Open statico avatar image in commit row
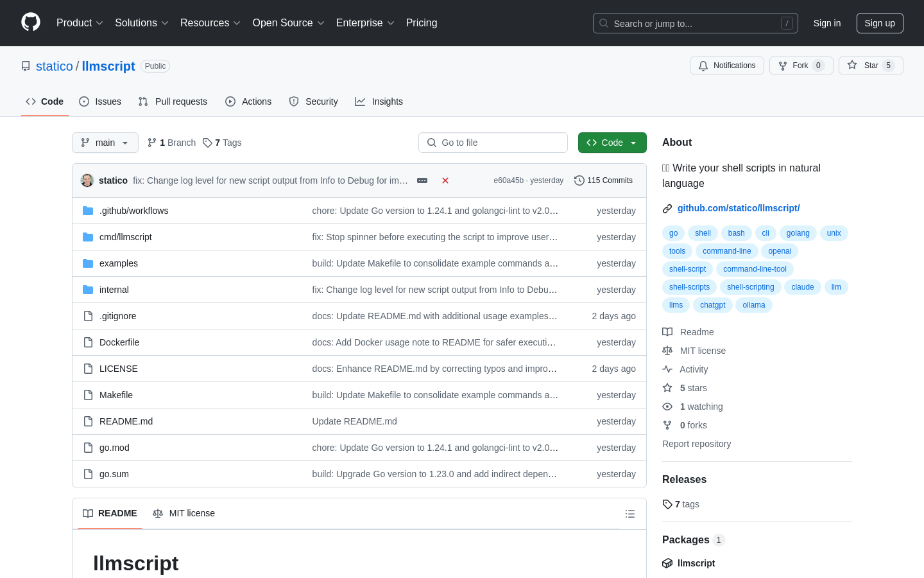 (x=87, y=180)
